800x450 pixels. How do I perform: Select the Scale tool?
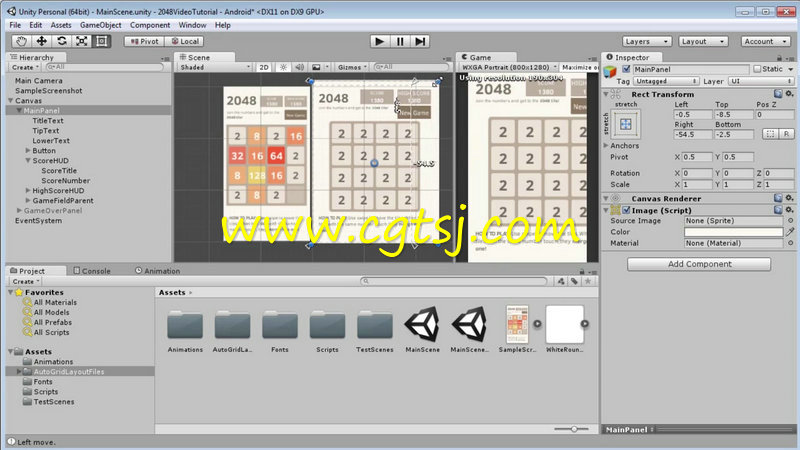point(82,41)
